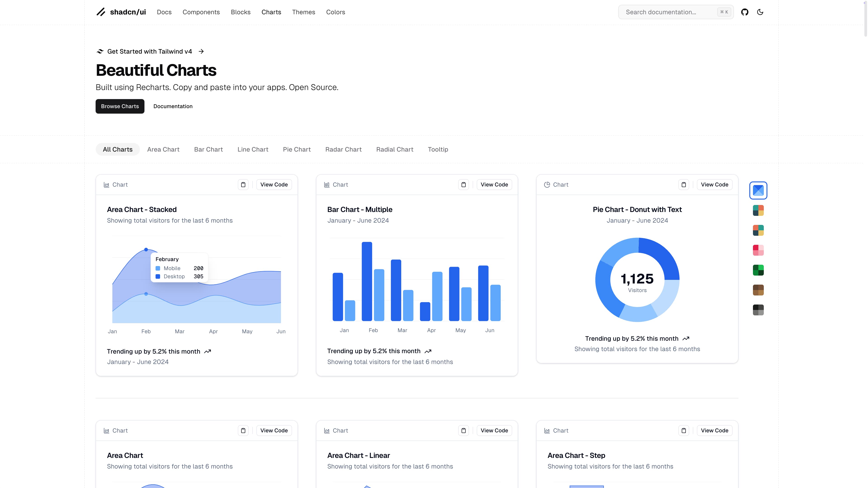Copy the Area Chart - Stacked code
The height and width of the screenshot is (488, 868).
243,184
